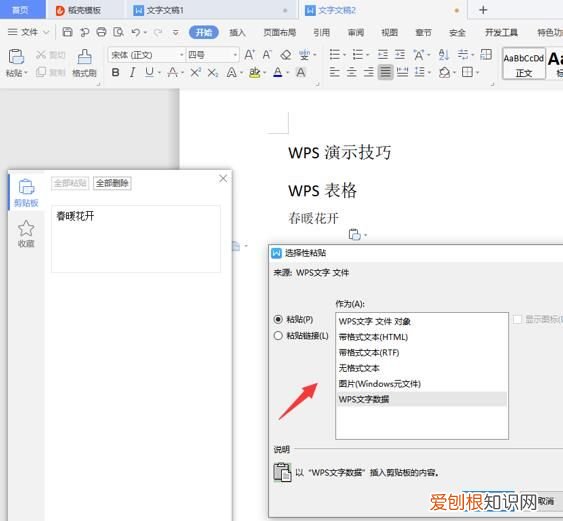The height and width of the screenshot is (521, 563).
Task: Click the Sort (A-Z) icon
Action: [x=444, y=55]
